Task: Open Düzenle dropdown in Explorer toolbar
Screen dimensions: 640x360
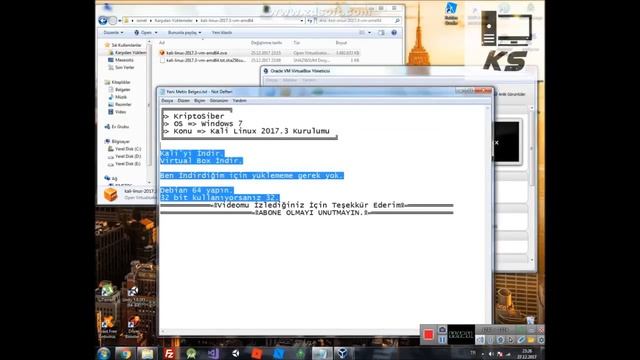Action: (113, 32)
